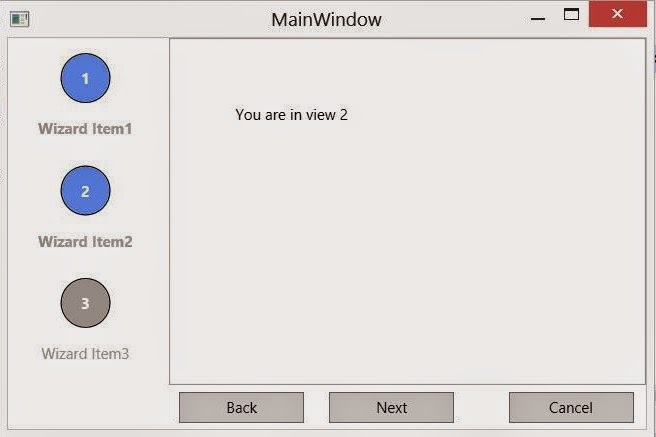
Task: Click the 'You are in view 2' text
Action: point(291,115)
